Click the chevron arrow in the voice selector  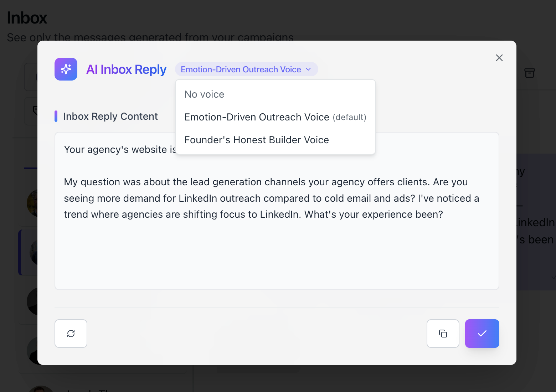pyautogui.click(x=309, y=69)
